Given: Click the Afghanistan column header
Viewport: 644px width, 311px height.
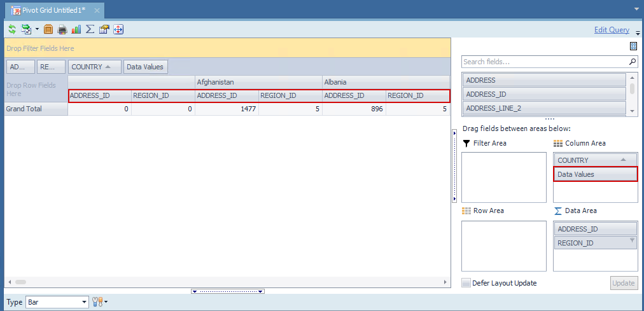Looking at the screenshot, I should click(x=258, y=82).
